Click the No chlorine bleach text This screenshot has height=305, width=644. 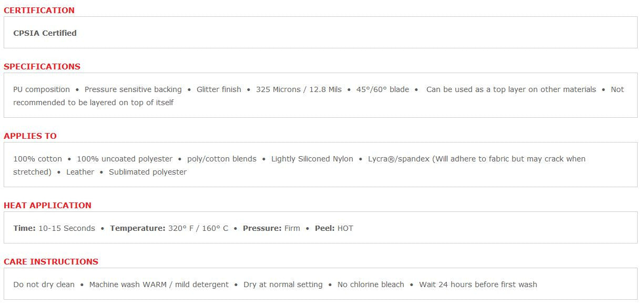pyautogui.click(x=371, y=284)
